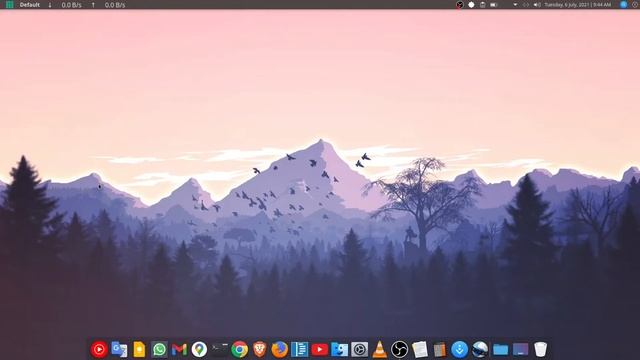Open the blue folder in the dock
This screenshot has height=360, width=640.
tap(500, 349)
